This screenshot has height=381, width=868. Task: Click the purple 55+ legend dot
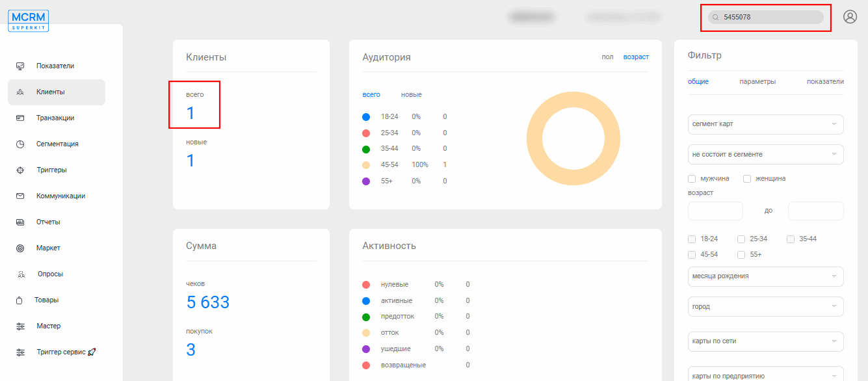coord(366,181)
